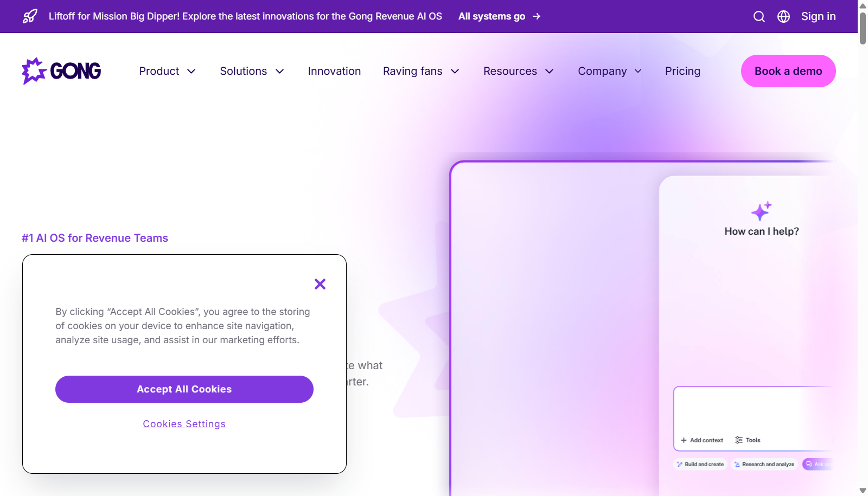Click the Book a demo button

coord(788,71)
